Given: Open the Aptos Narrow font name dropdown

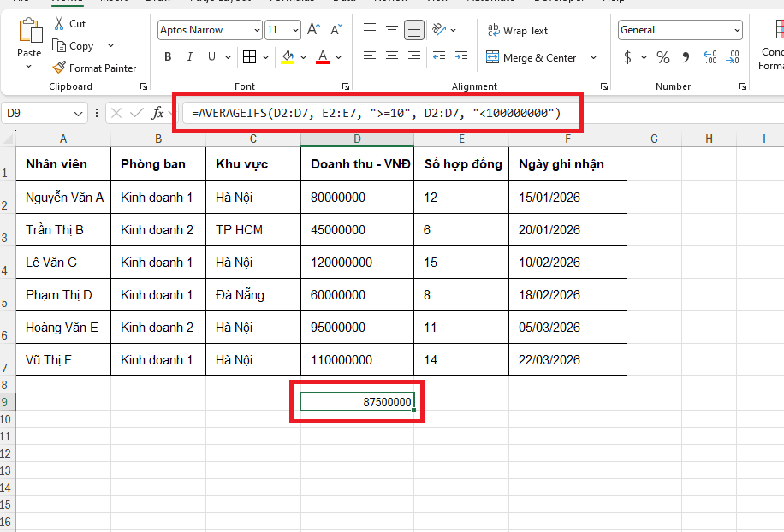Looking at the screenshot, I should click(x=257, y=30).
